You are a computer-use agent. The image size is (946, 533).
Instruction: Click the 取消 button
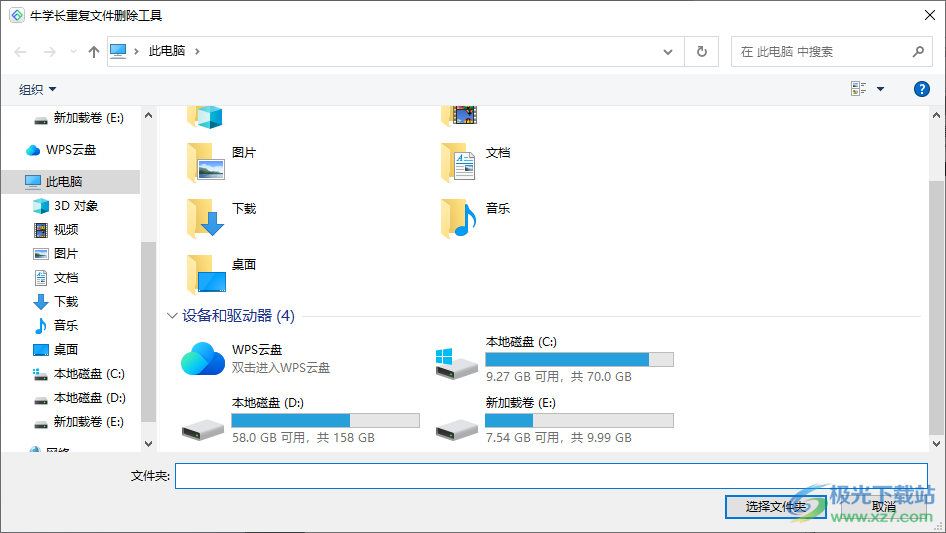click(x=883, y=507)
